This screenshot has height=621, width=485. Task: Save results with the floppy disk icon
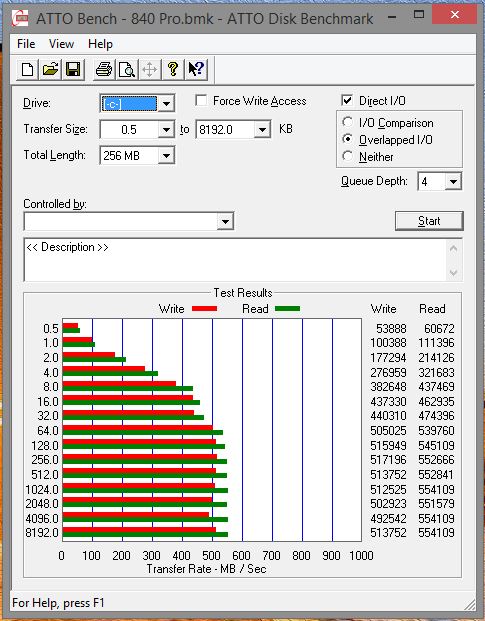(x=73, y=70)
